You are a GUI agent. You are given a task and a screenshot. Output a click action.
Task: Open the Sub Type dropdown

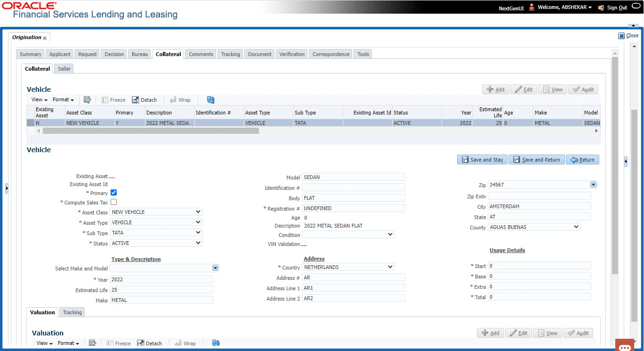[156, 233]
